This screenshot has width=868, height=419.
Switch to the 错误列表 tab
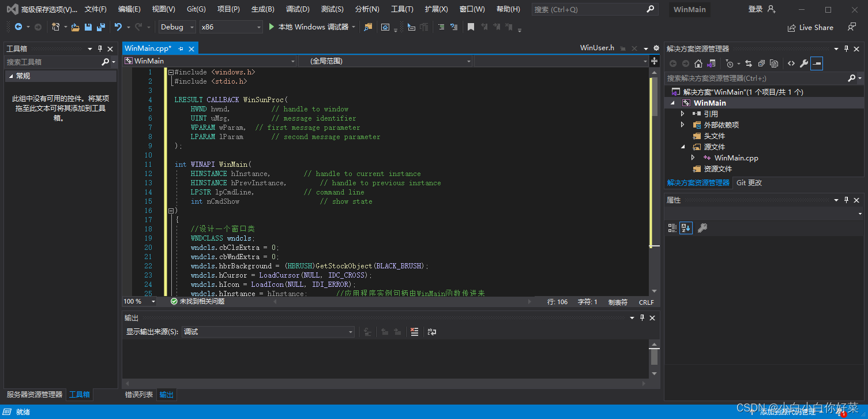click(x=139, y=395)
